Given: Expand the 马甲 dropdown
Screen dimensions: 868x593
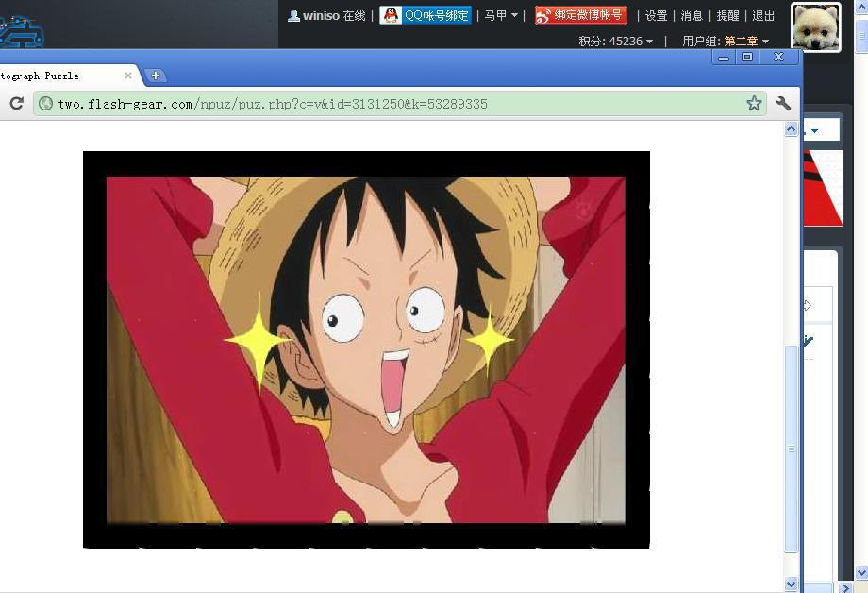Looking at the screenshot, I should click(x=501, y=16).
